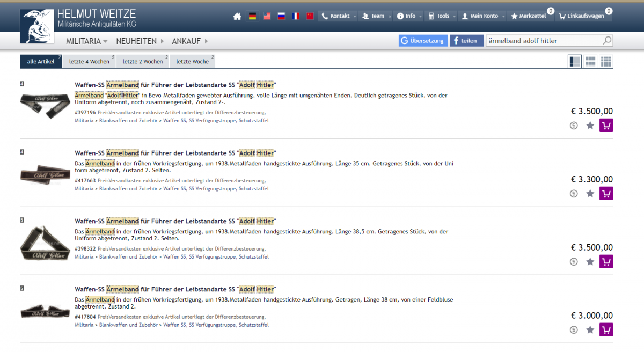644x352 pixels.
Task: Select the letzte 4 Wochen tab
Action: click(x=89, y=61)
